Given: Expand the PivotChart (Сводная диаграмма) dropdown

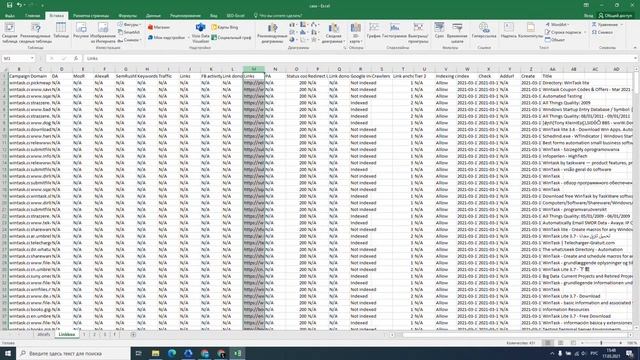Looking at the screenshot, I should tap(334, 33).
